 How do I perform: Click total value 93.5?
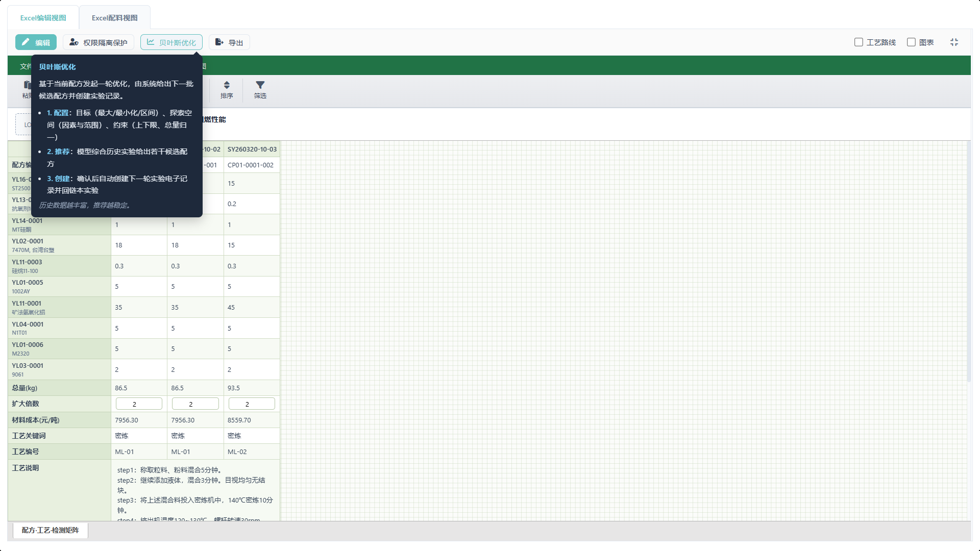(x=252, y=388)
